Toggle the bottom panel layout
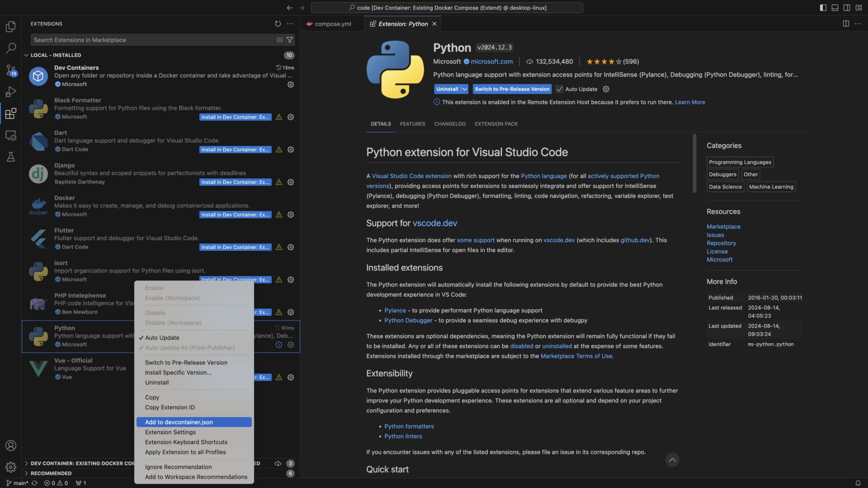Image resolution: width=868 pixels, height=488 pixels. [835, 8]
